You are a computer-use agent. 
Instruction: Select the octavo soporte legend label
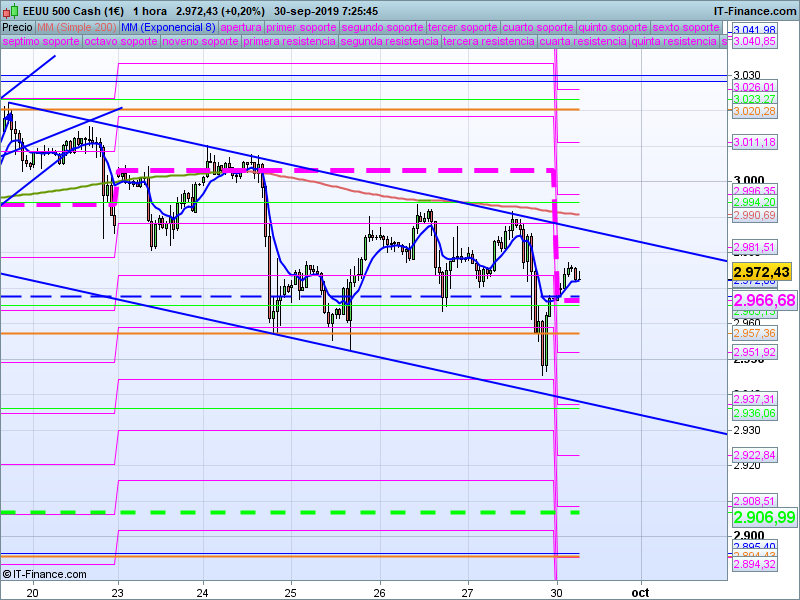coord(120,41)
